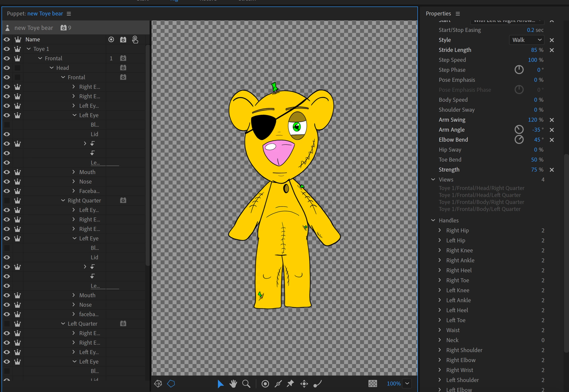Reset Elbow Bend with its X button
Viewport: 569px width, 392px height.
point(552,140)
